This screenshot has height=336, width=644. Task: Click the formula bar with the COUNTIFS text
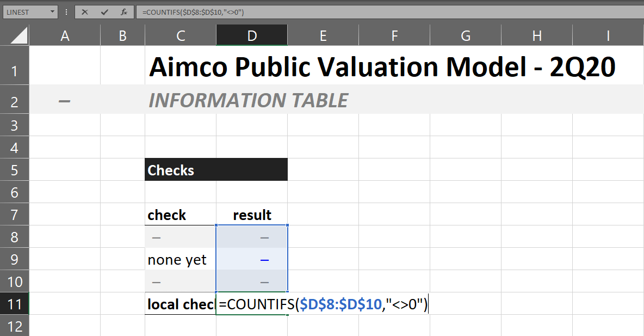click(x=389, y=13)
